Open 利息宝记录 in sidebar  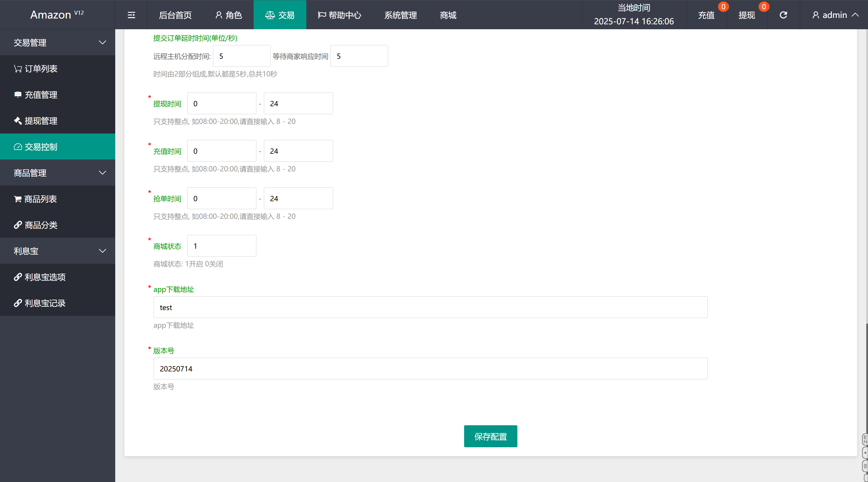pyautogui.click(x=45, y=303)
